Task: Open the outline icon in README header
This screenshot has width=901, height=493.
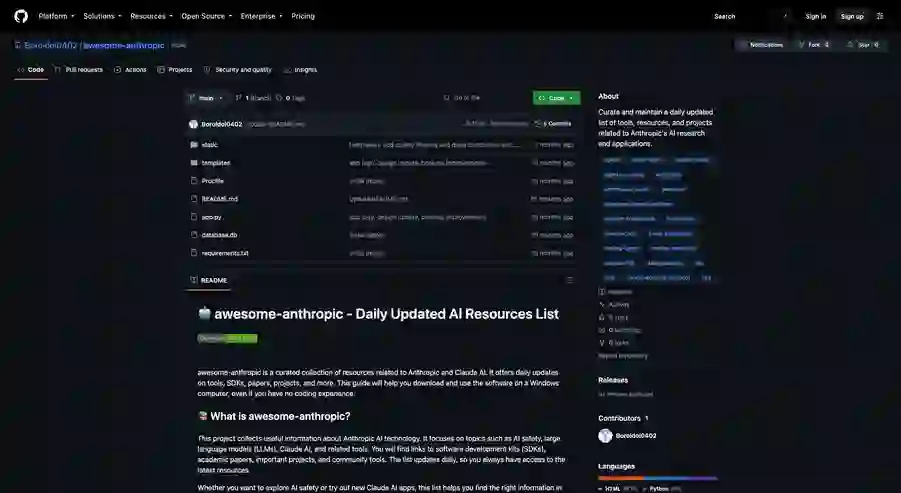Action: click(x=569, y=280)
